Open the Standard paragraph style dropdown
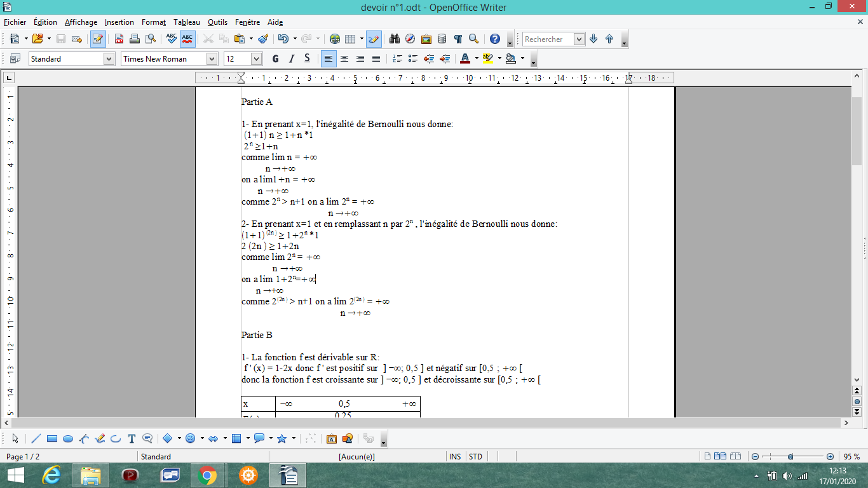Viewport: 868px width, 488px height. (109, 58)
